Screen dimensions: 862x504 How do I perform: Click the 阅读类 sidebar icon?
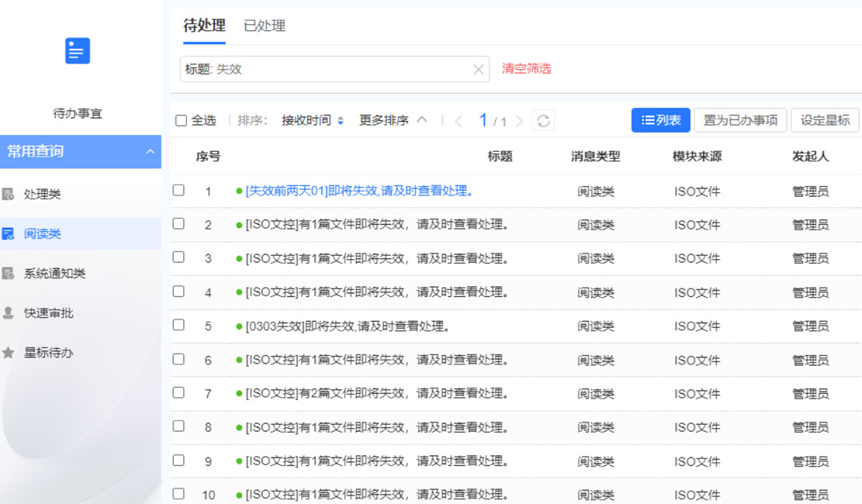[x=9, y=233]
